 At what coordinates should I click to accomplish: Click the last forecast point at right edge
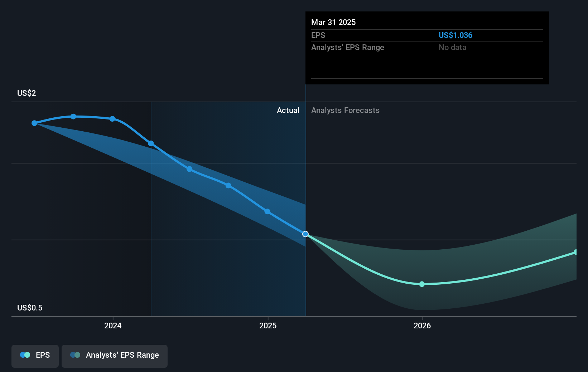[x=575, y=252]
